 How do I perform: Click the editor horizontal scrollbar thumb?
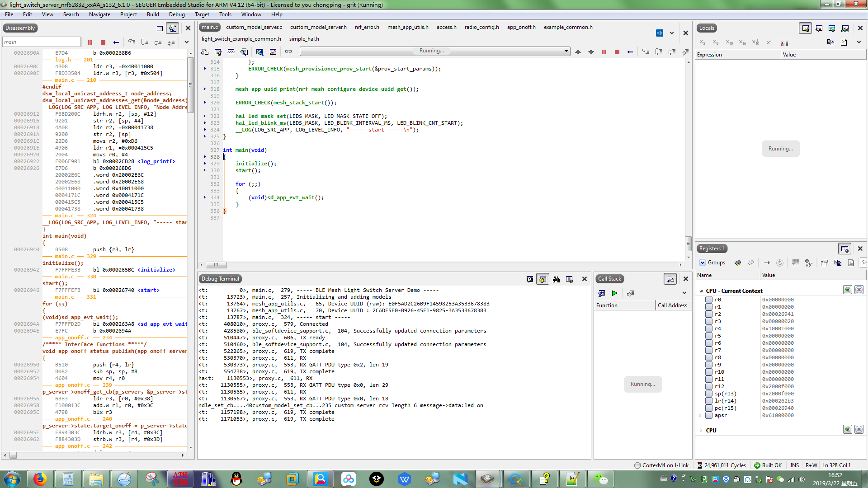click(216, 265)
